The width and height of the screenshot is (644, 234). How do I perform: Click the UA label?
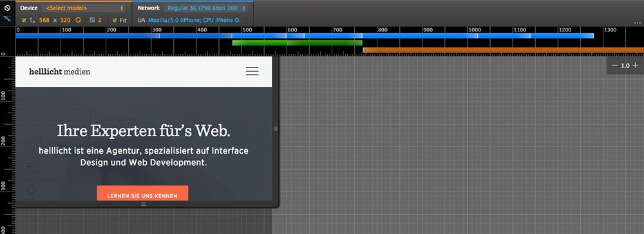tap(141, 20)
